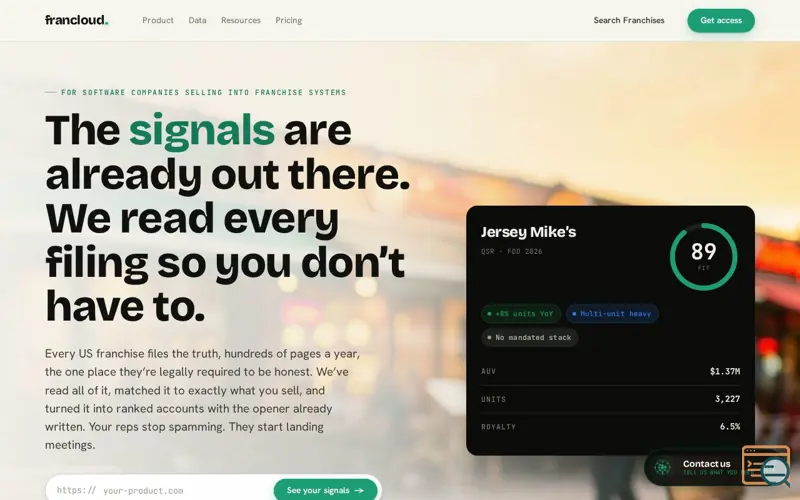Click the AUV $1.37M row
This screenshot has width=800, height=500.
point(610,371)
